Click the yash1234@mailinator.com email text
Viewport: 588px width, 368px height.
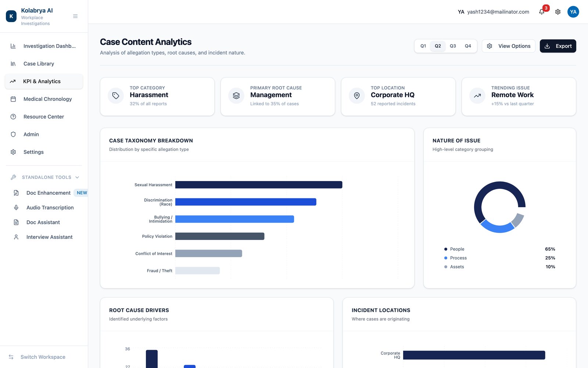coord(498,12)
